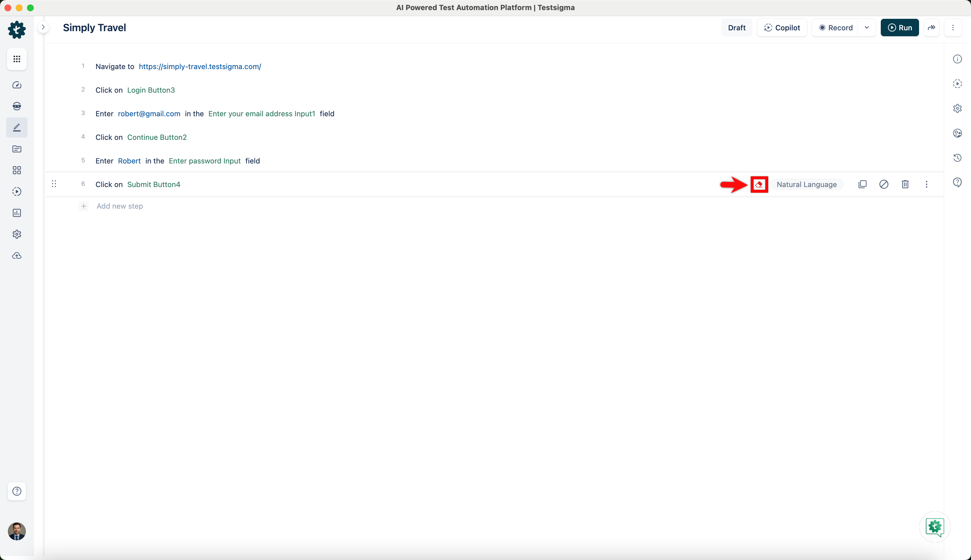971x560 pixels.
Task: Disable step 6 using the slash-circle icon
Action: (884, 184)
